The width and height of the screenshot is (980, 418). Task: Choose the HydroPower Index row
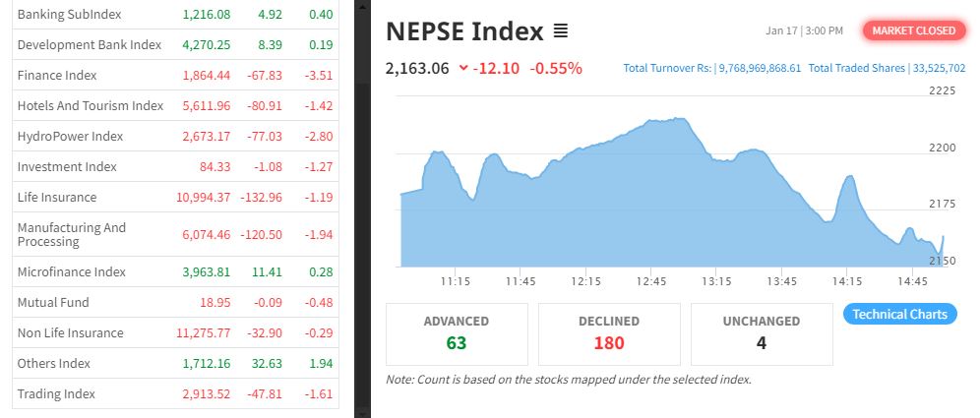point(70,137)
